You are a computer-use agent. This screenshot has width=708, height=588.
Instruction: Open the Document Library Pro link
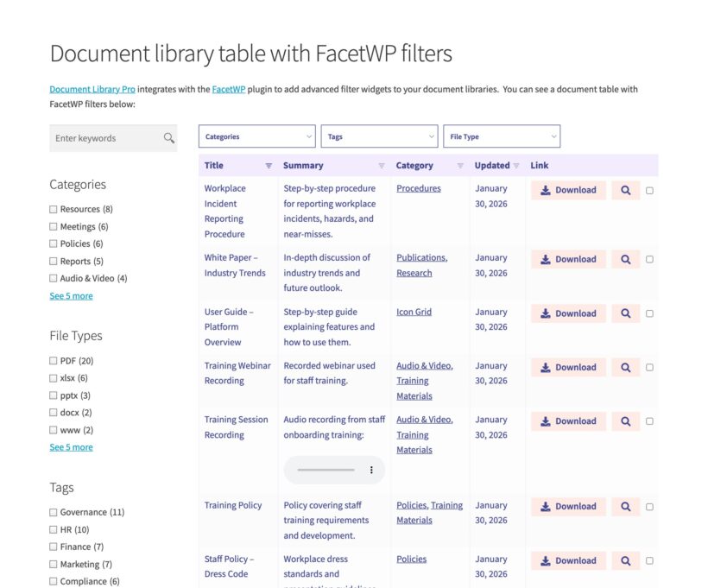pos(92,90)
